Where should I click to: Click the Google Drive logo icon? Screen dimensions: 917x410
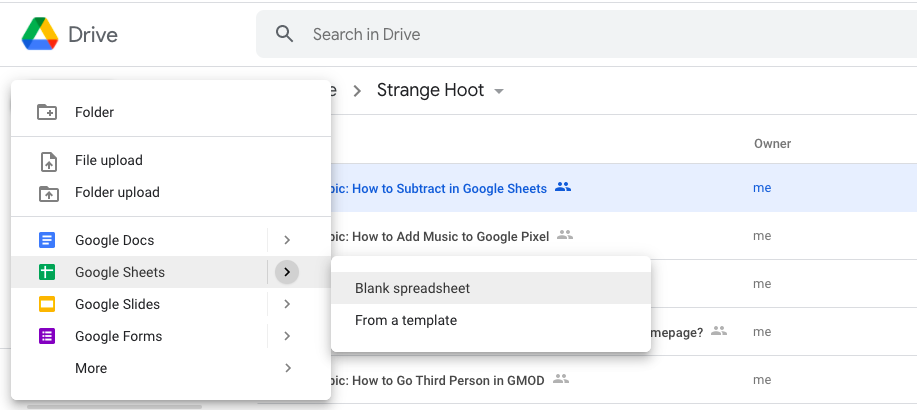[40, 35]
